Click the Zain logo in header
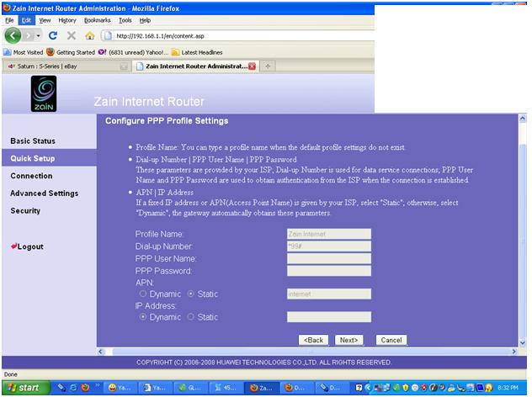Image resolution: width=532 pixels, height=397 pixels. 43,93
